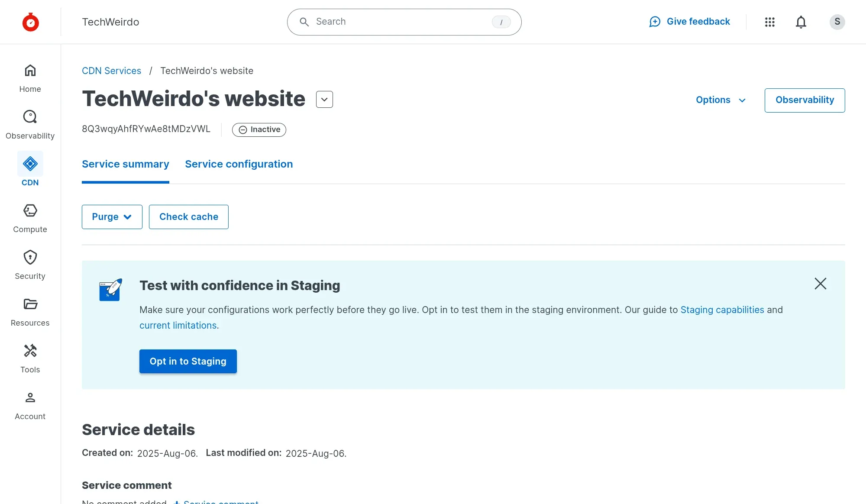Open the Options dropdown
Screen dimensions: 866x504
pyautogui.click(x=721, y=100)
